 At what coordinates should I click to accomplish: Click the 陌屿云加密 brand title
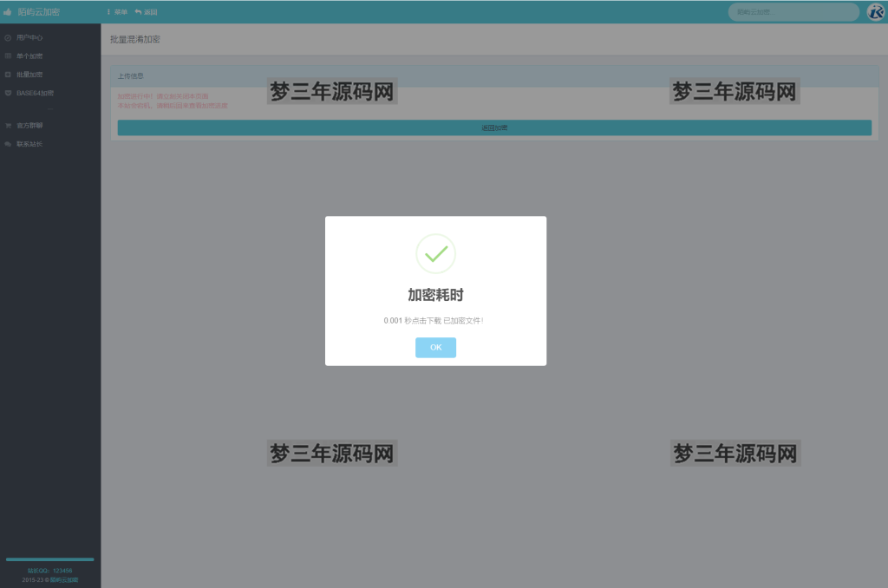(x=38, y=12)
